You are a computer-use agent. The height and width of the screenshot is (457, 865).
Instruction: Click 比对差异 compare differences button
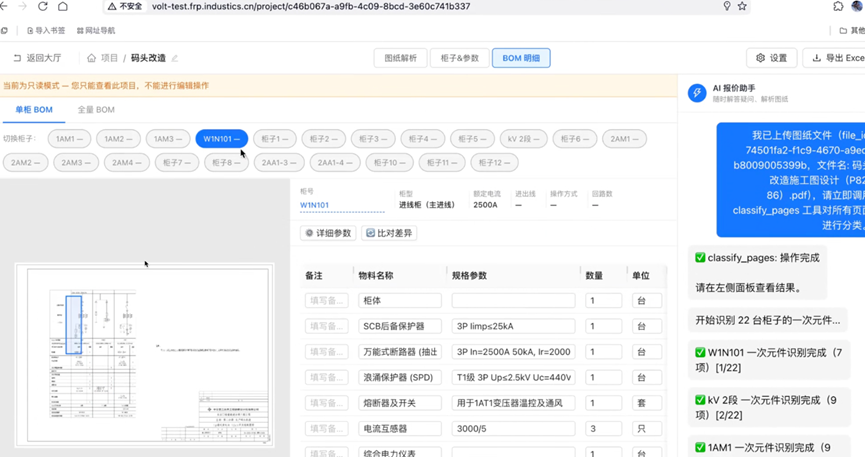pos(389,233)
